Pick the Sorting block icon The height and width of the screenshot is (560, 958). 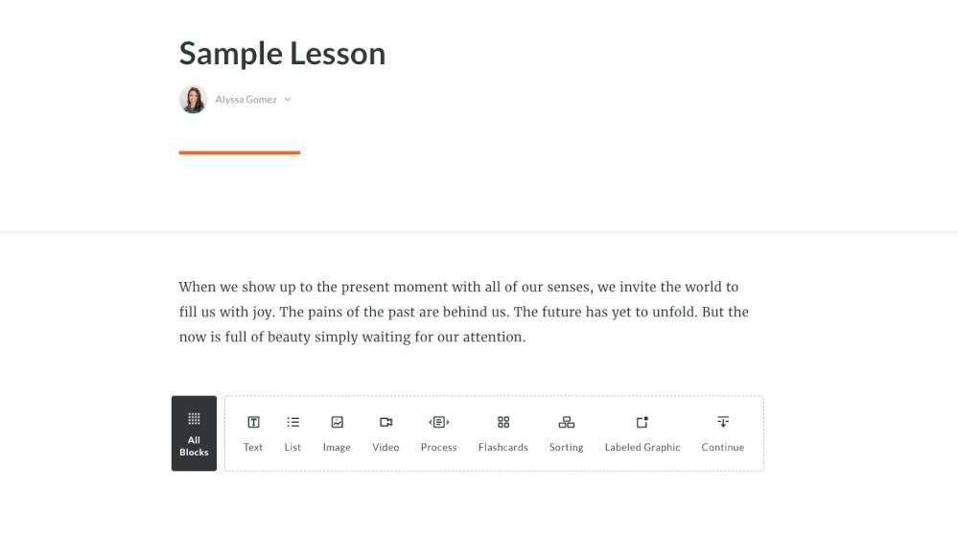click(x=567, y=422)
